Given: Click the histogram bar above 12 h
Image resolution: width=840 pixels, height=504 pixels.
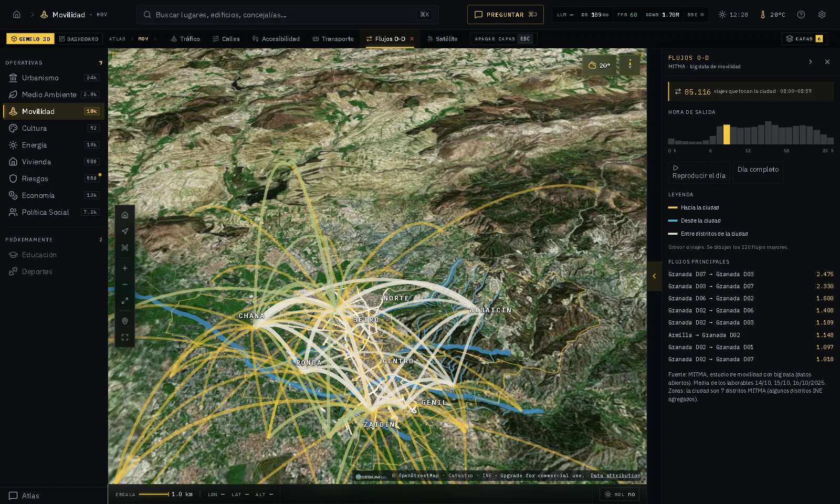Looking at the screenshot, I should click(x=747, y=135).
